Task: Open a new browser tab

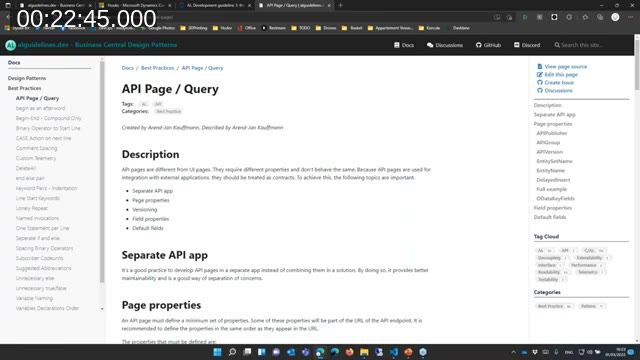Action: pos(340,5)
